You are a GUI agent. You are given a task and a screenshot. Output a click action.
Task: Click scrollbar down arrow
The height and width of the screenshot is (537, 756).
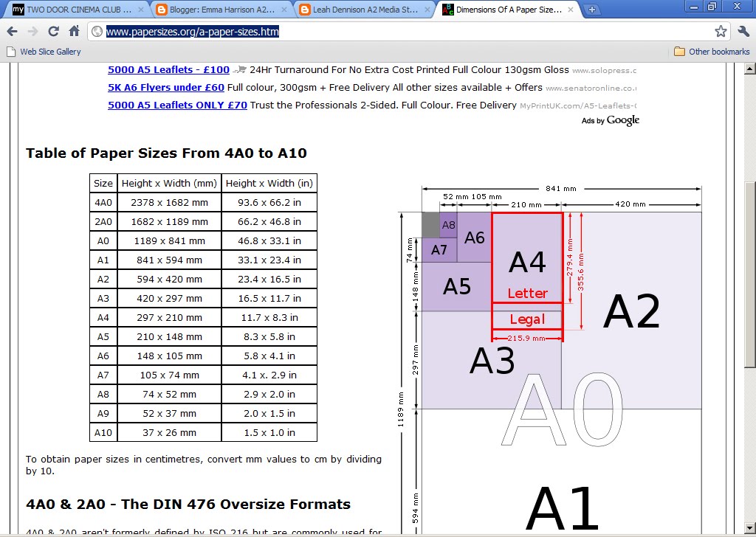(750, 528)
